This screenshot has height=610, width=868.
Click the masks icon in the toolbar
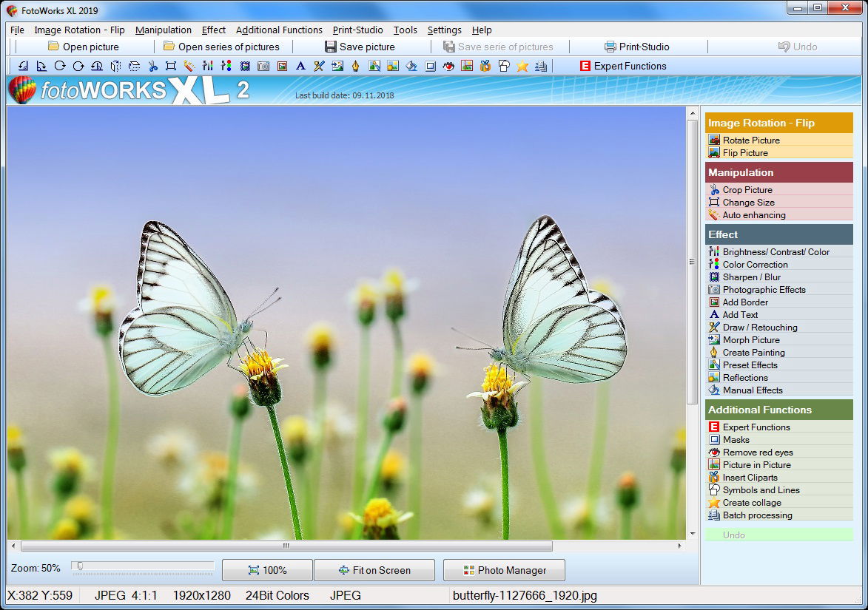point(430,67)
